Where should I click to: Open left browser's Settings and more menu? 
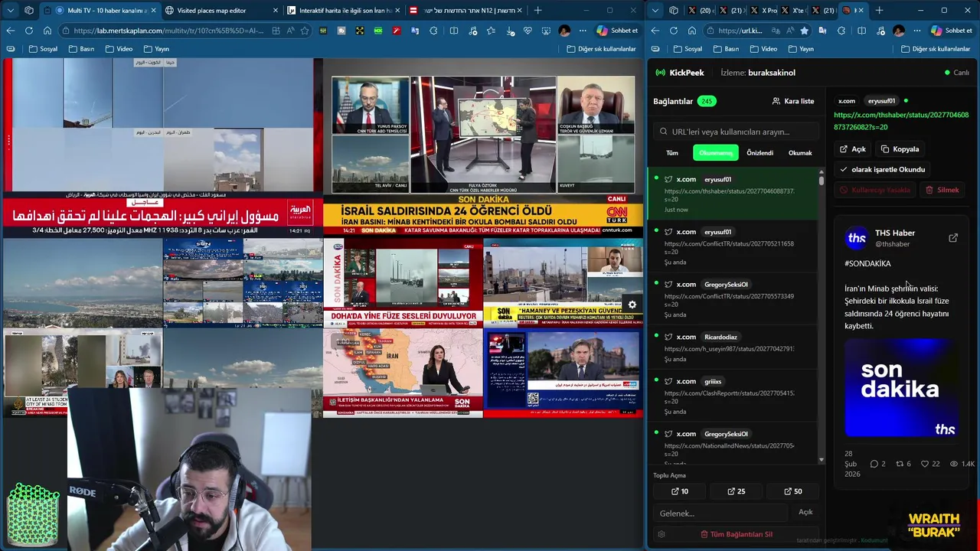(x=583, y=31)
